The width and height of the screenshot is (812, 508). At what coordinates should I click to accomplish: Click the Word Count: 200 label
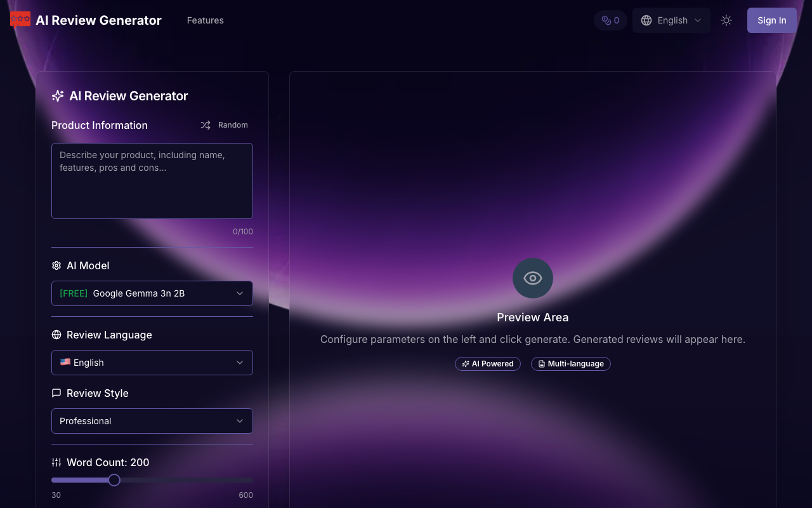coord(108,462)
